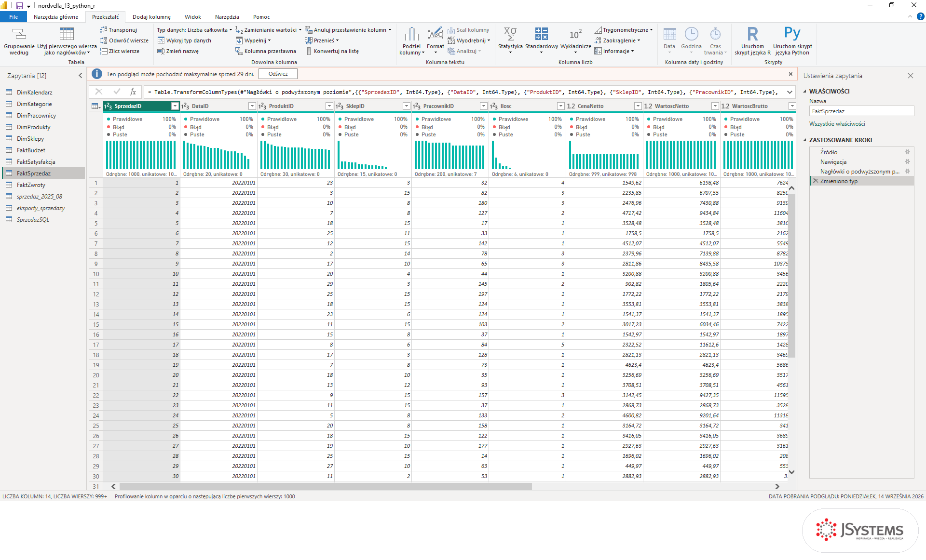Switch to the Widok tab
The height and width of the screenshot is (560, 926).
click(x=192, y=17)
